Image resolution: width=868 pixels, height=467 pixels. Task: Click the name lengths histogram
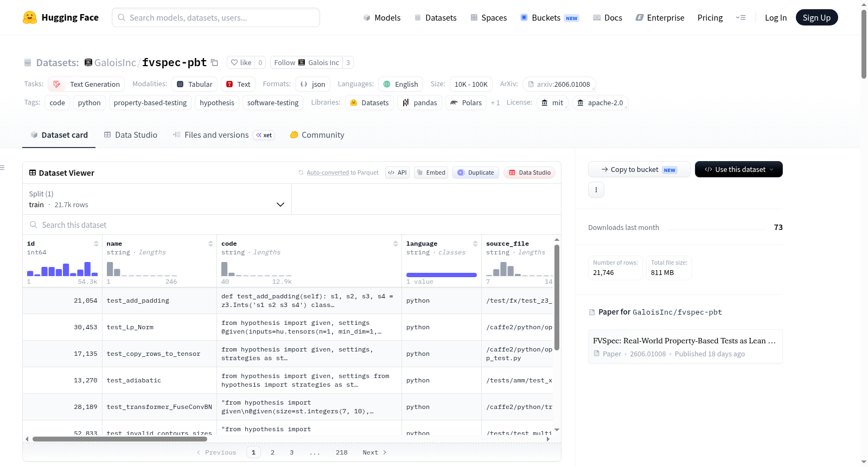[142, 269]
